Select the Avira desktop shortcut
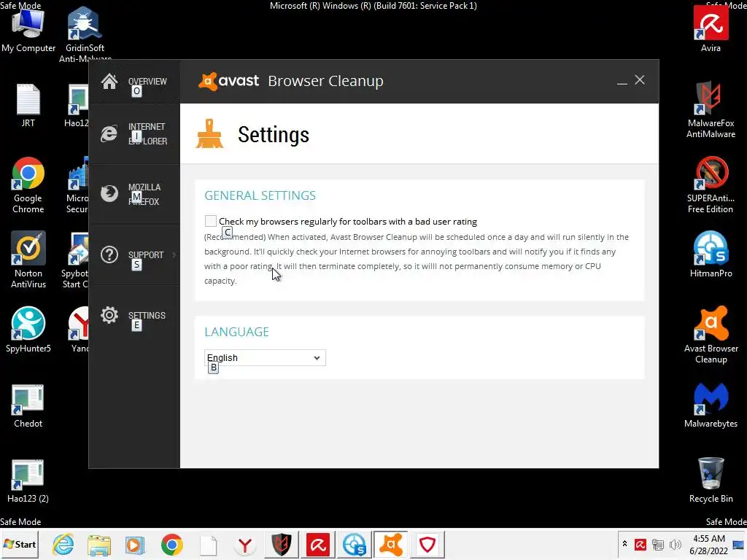Viewport: 747px width, 560px height. click(711, 30)
